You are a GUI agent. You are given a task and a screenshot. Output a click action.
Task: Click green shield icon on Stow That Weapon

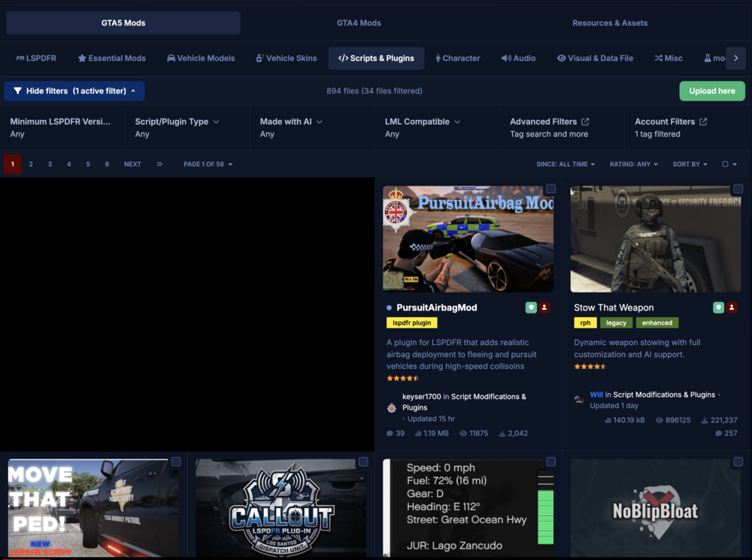[x=718, y=307]
